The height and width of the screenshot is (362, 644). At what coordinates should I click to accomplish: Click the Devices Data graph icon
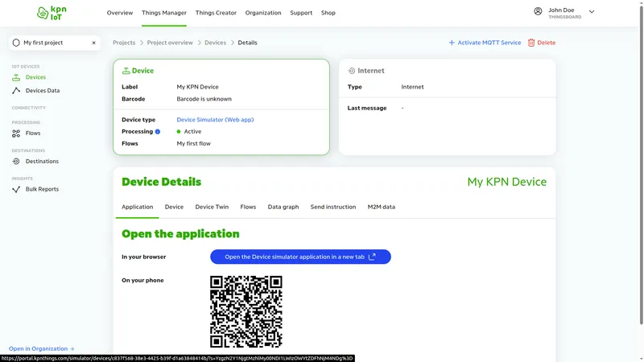[16, 91]
